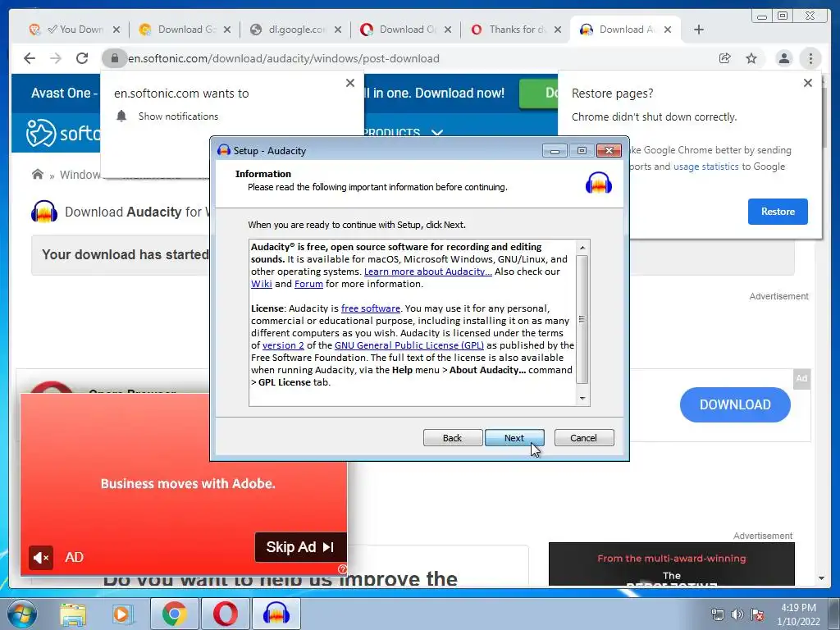Click the information text scrollbar thumb
840x630 pixels.
coord(582,319)
